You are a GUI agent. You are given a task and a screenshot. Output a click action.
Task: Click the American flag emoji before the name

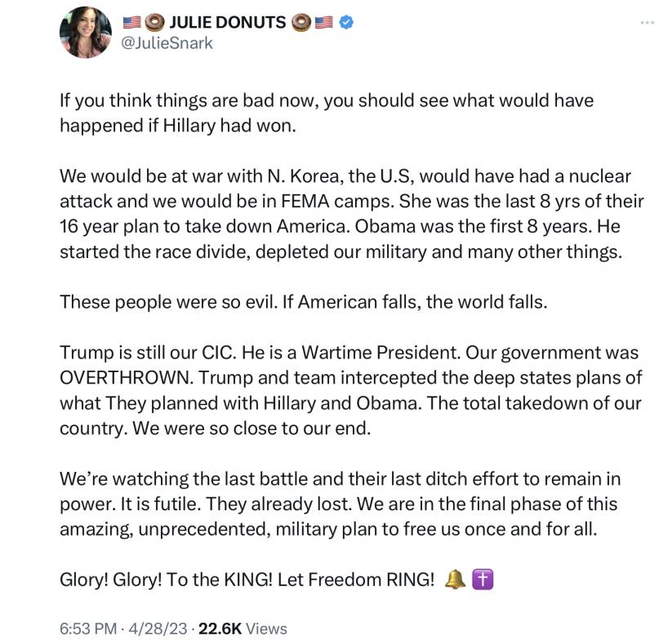tap(131, 22)
